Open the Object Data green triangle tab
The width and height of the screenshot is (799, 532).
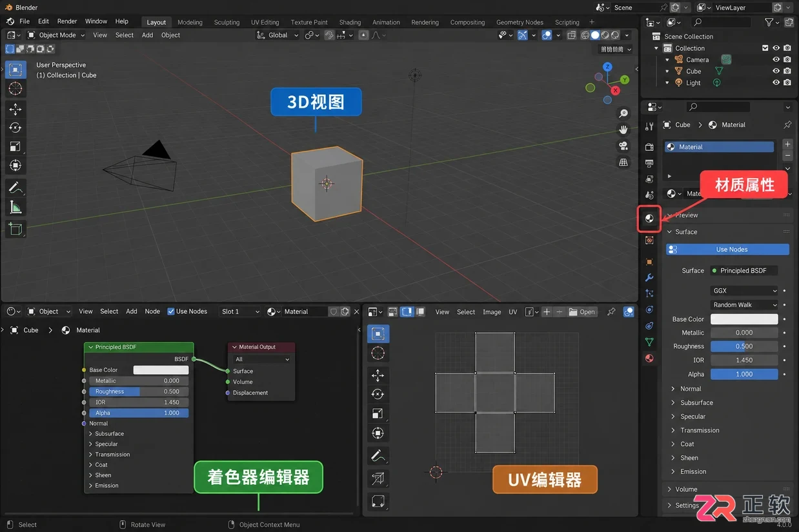click(x=649, y=342)
